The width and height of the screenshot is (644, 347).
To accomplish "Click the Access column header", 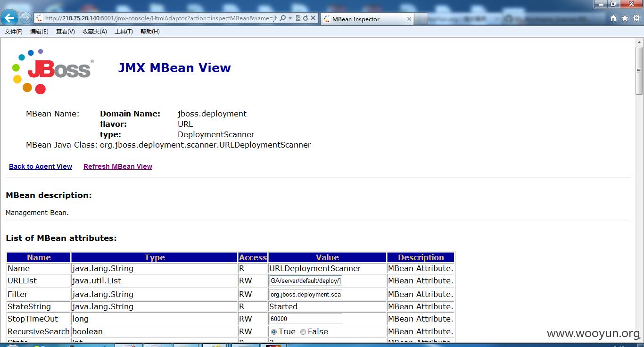I will click(x=253, y=257).
